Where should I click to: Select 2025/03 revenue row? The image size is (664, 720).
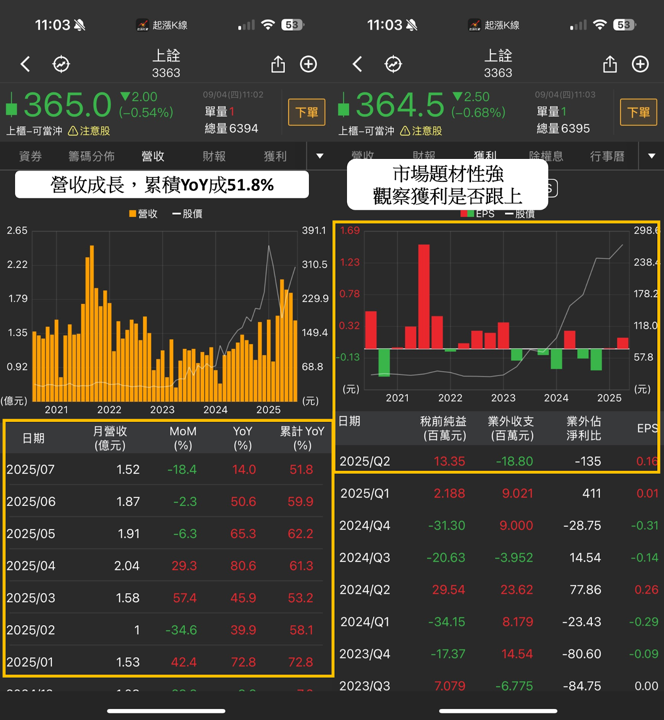(166, 598)
